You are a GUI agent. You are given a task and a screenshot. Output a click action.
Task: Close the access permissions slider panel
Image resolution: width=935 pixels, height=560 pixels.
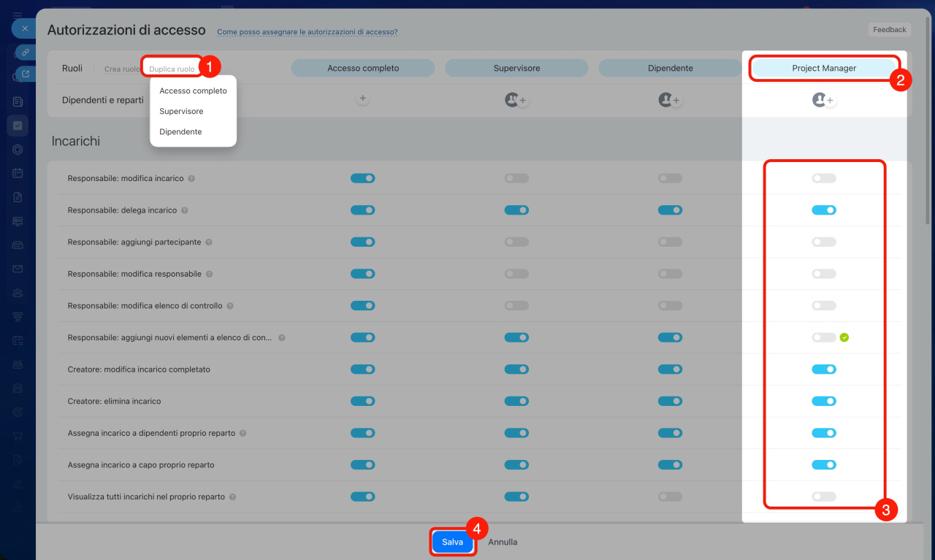[24, 28]
